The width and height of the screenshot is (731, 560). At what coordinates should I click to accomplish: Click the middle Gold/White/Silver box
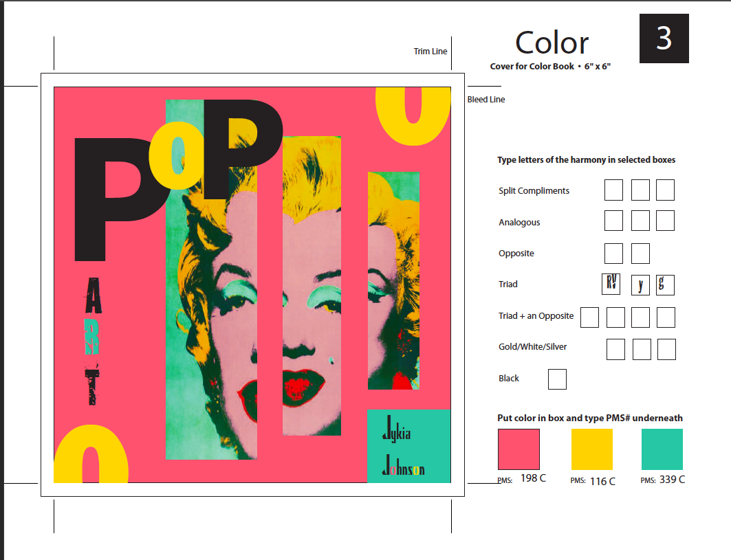tap(642, 349)
